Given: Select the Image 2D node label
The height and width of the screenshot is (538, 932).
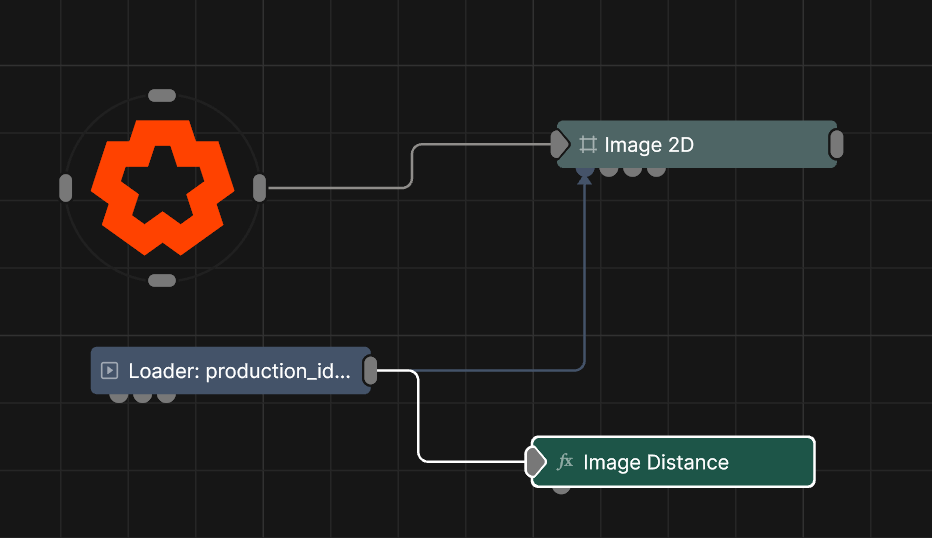Looking at the screenshot, I should (648, 145).
